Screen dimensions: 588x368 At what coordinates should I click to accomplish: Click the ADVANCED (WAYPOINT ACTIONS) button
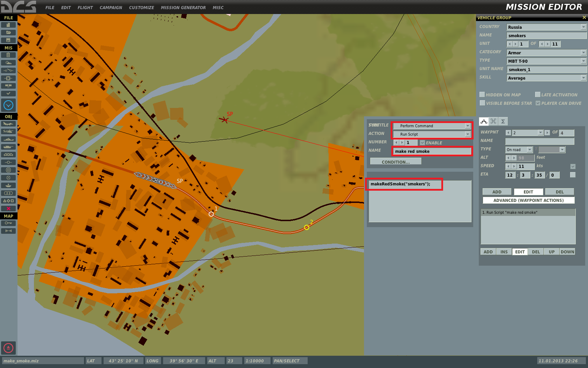coord(528,200)
